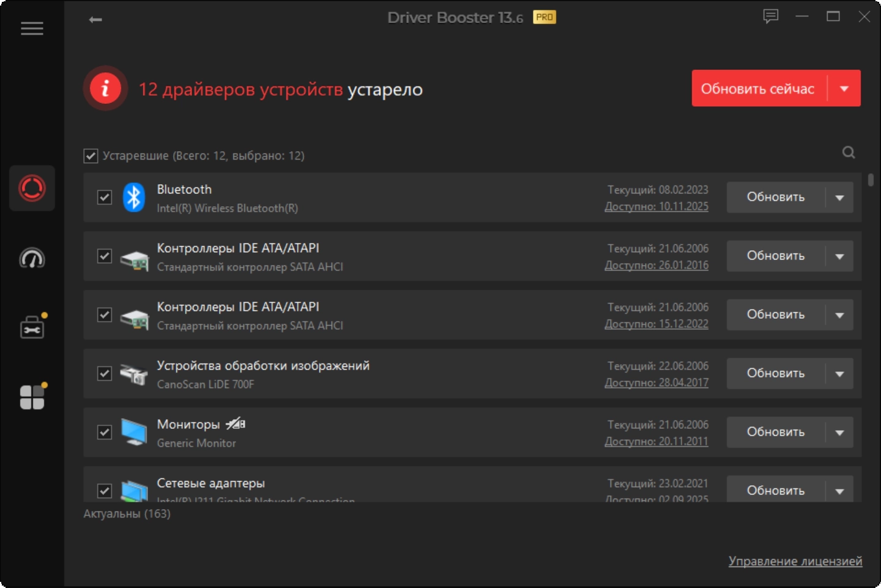Open the driver scan section in sidebar
This screenshot has width=881, height=588.
click(x=32, y=188)
